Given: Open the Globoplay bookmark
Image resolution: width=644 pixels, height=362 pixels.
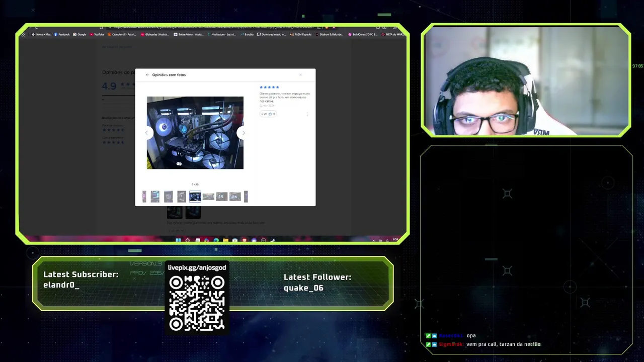Looking at the screenshot, I should click(x=155, y=35).
